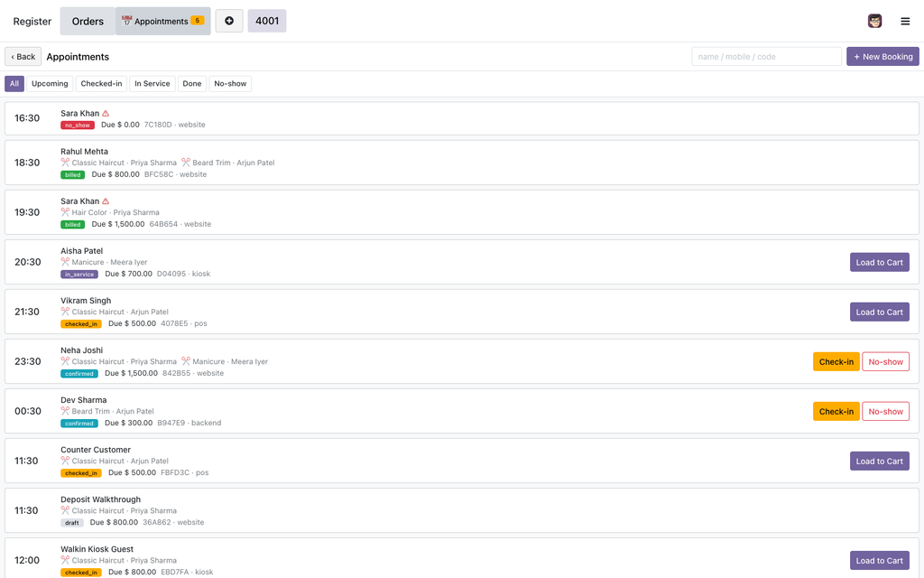This screenshot has height=578, width=924.
Task: Click draft badge for Deposit Walkthrough
Action: coord(72,523)
